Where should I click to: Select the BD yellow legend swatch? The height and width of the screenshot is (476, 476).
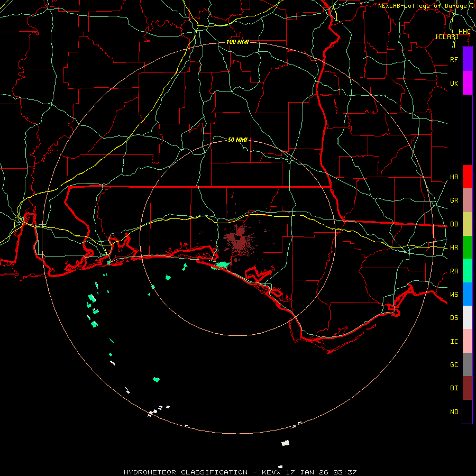pos(467,224)
